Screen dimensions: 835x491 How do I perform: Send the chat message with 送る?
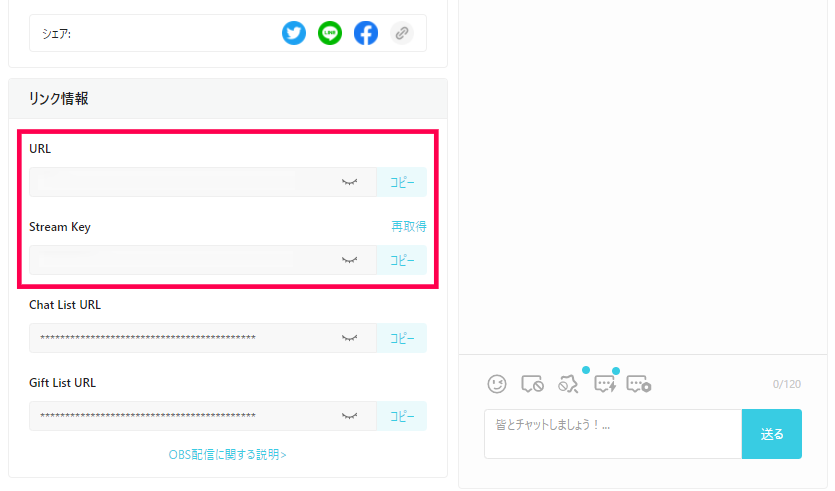pos(772,433)
